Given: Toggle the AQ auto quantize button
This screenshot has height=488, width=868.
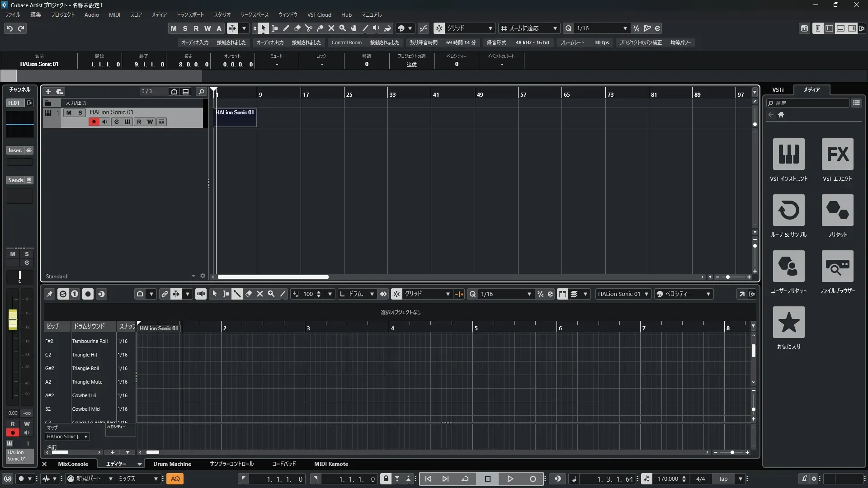Looking at the screenshot, I should pos(175,479).
